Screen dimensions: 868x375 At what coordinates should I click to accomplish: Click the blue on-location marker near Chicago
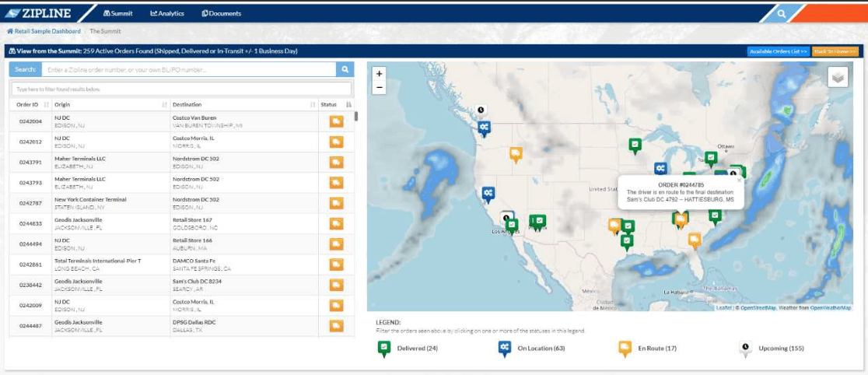(x=660, y=168)
